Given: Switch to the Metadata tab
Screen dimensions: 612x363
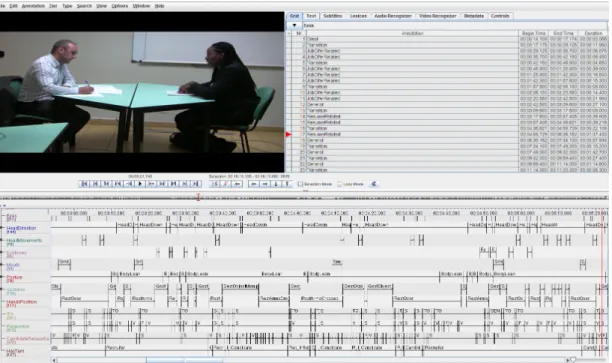Looking at the screenshot, I should (474, 16).
